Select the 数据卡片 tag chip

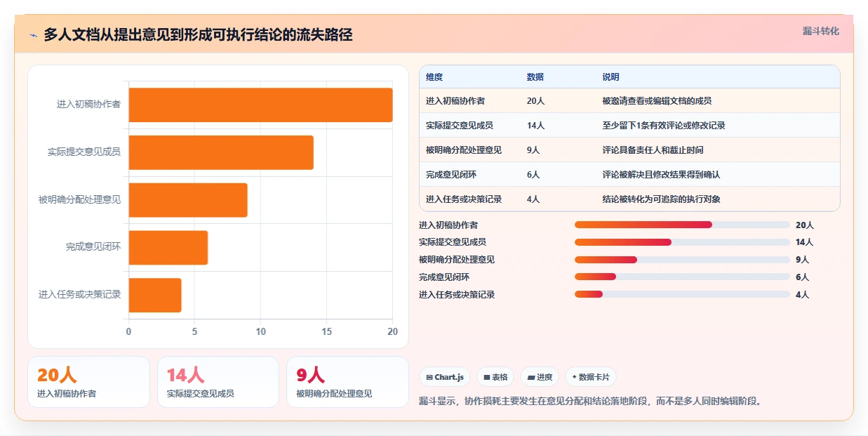[591, 377]
